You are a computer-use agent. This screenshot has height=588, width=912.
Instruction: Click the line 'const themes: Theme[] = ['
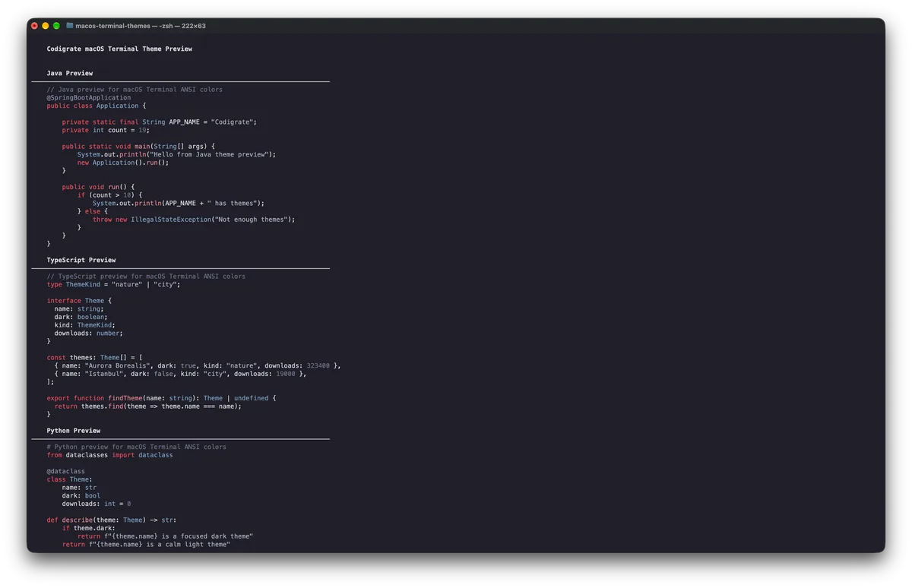(x=95, y=358)
